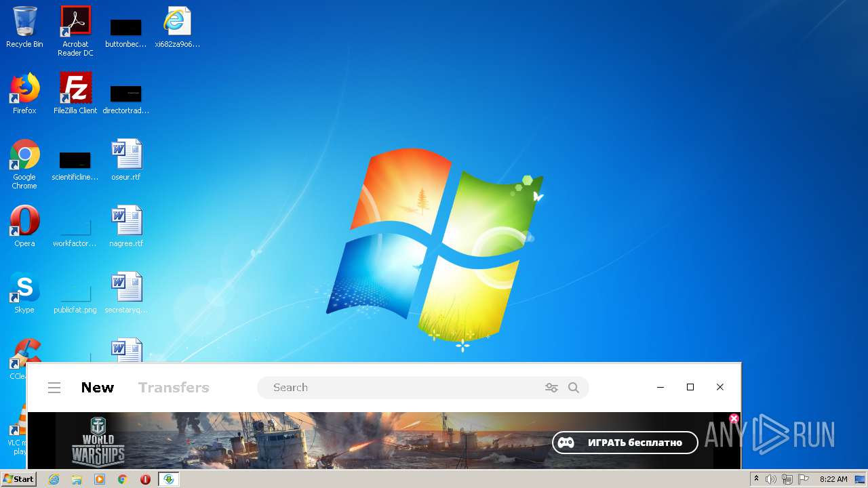Switch to the Transfers tab
The image size is (868, 488).
[174, 388]
